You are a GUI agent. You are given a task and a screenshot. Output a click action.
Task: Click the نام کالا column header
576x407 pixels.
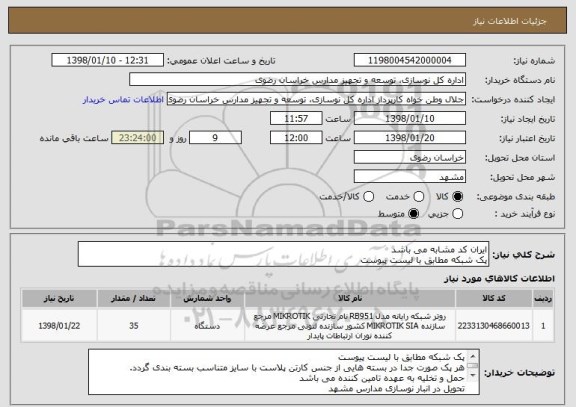tap(350, 299)
